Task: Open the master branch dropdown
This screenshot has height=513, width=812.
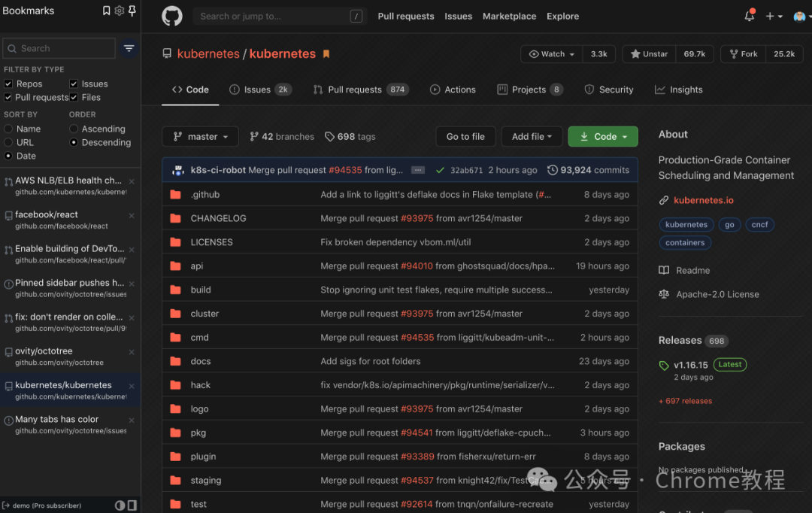Action: point(201,136)
